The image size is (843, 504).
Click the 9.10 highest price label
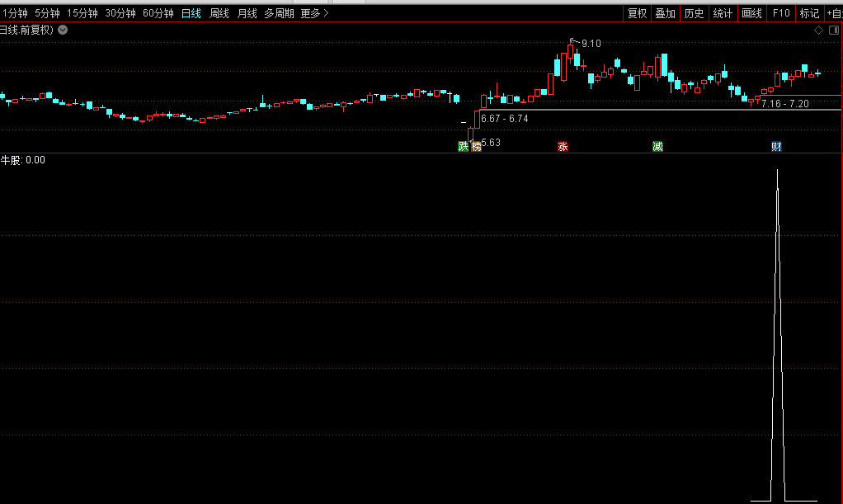point(591,44)
